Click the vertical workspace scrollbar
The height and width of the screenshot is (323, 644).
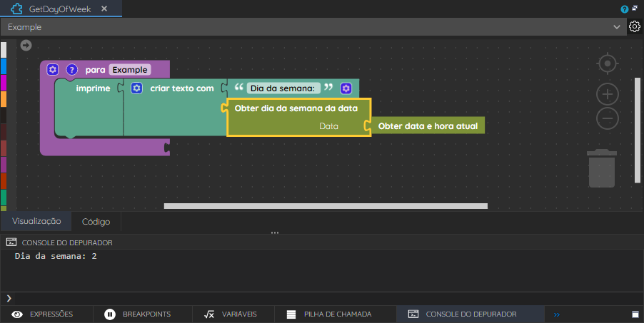[x=638, y=130]
